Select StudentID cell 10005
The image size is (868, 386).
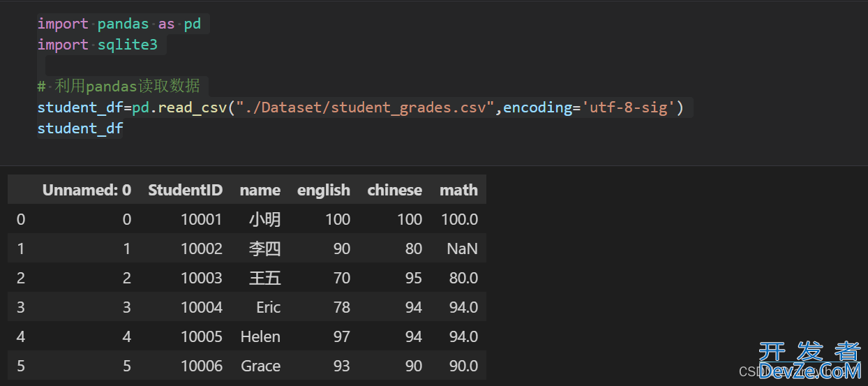point(202,336)
